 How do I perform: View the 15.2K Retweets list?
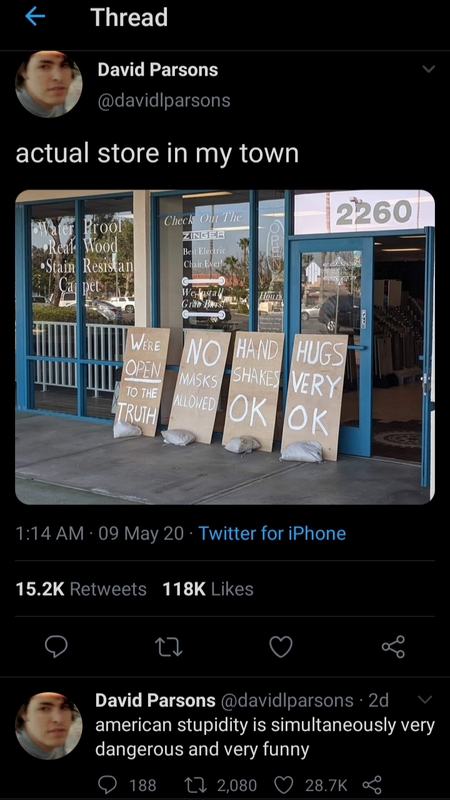coord(81,589)
